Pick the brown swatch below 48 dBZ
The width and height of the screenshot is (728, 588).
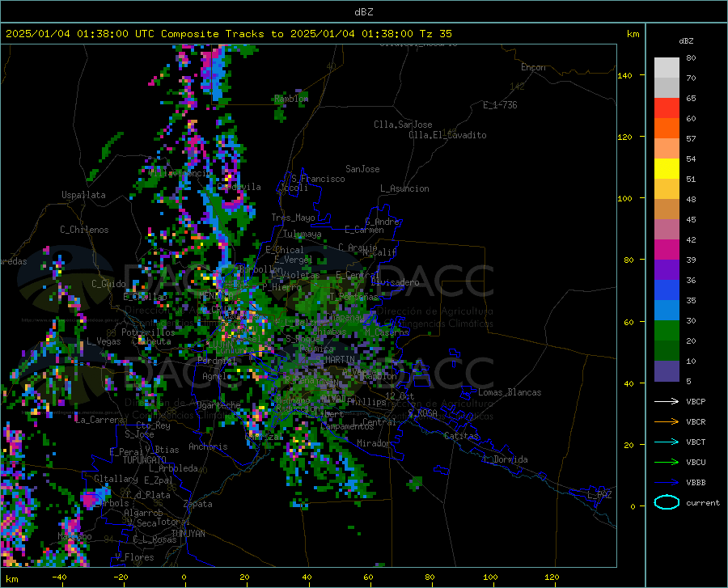(x=667, y=209)
